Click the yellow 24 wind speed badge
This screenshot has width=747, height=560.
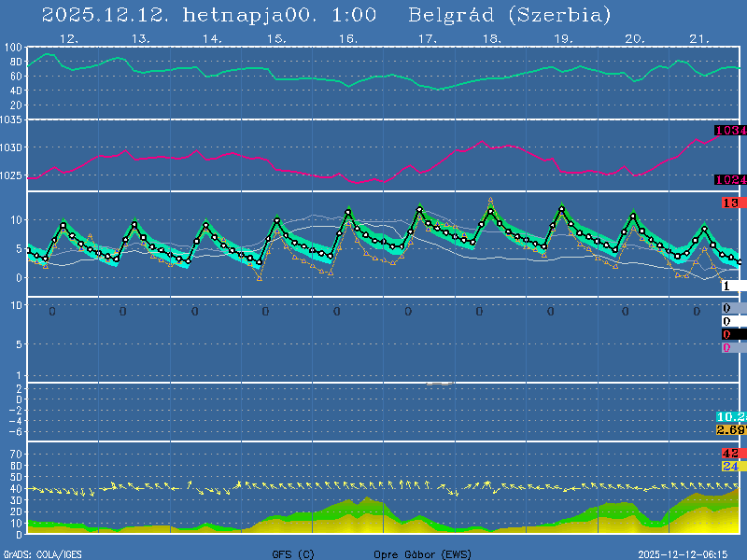tap(730, 466)
